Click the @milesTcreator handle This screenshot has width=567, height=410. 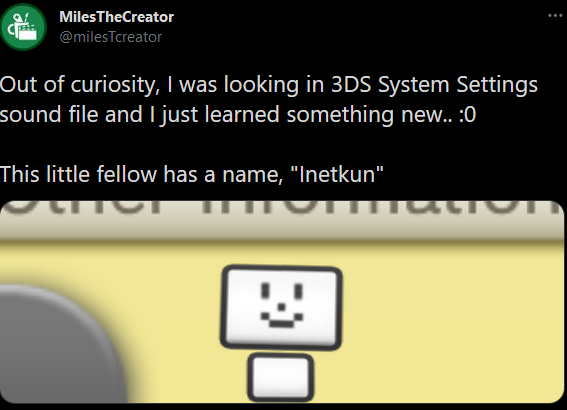click(x=111, y=37)
